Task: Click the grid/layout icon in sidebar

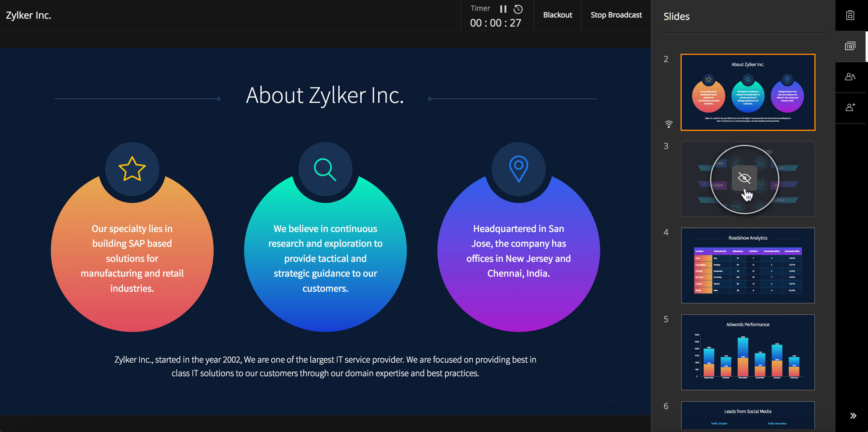Action: (x=850, y=46)
